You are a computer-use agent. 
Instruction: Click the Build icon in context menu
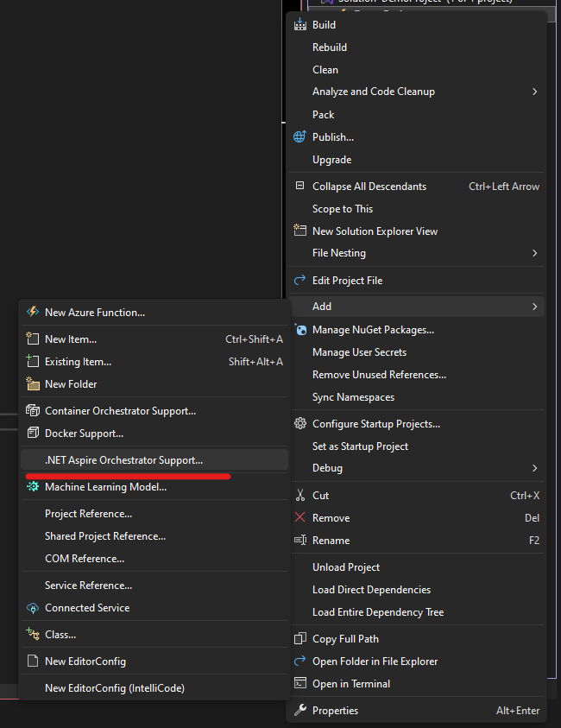point(299,25)
